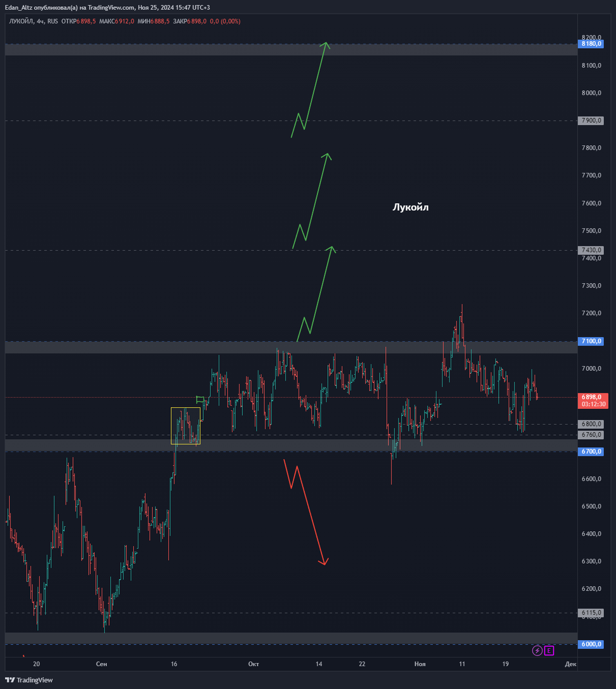
Task: Click the date 16 on the time axis
Action: coord(174,664)
